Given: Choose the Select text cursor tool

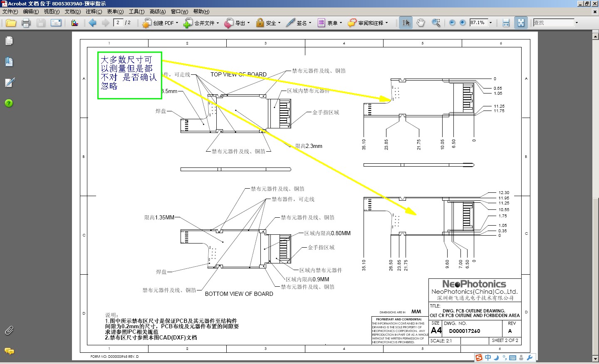Looking at the screenshot, I should coord(406,23).
